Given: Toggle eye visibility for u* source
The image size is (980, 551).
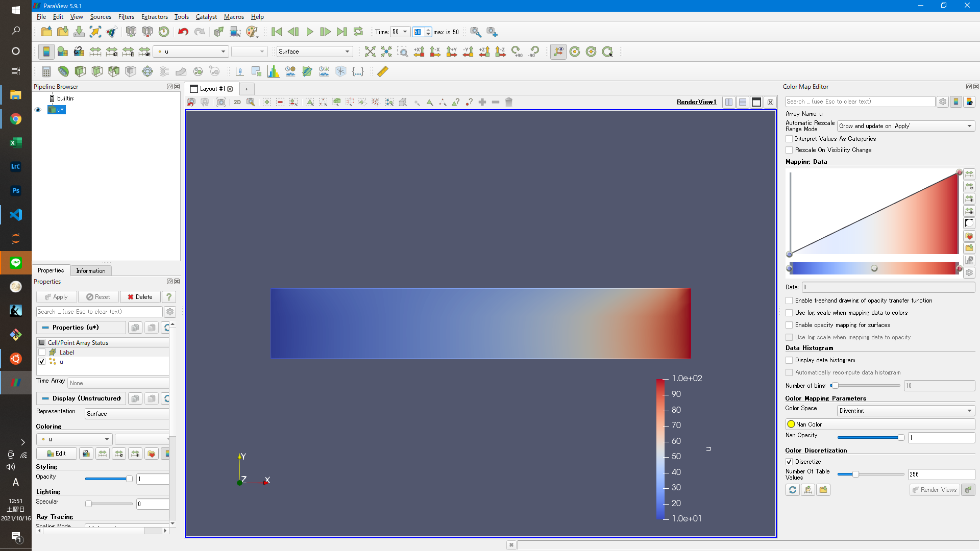Looking at the screenshot, I should coord(38,110).
